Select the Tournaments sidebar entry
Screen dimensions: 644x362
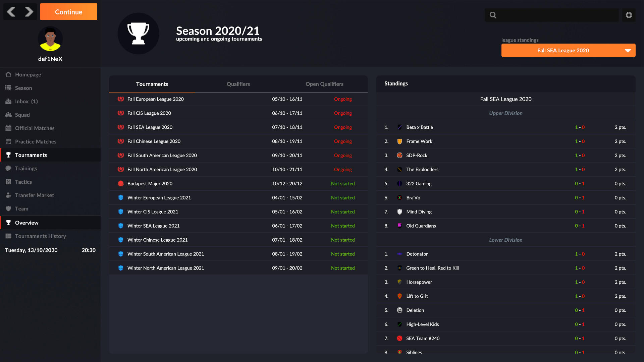point(31,155)
